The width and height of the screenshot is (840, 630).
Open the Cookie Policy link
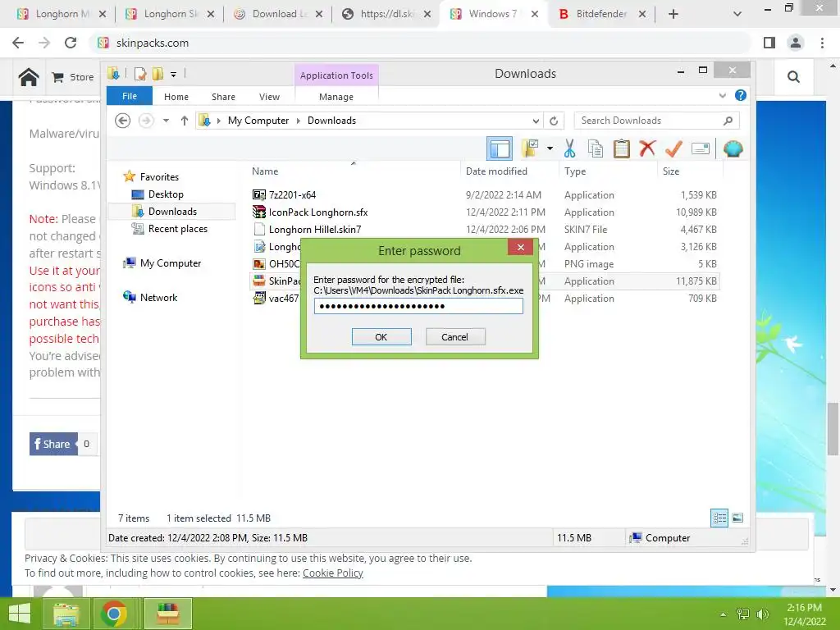pos(333,573)
